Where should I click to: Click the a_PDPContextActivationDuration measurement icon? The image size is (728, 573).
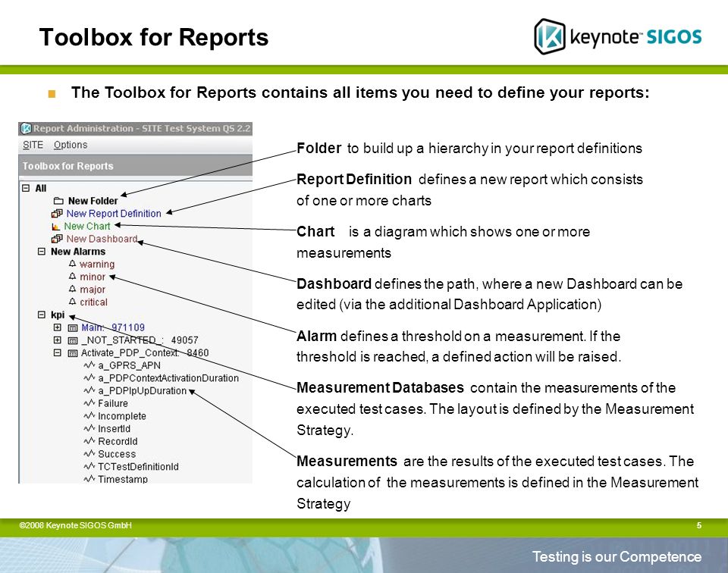89,377
